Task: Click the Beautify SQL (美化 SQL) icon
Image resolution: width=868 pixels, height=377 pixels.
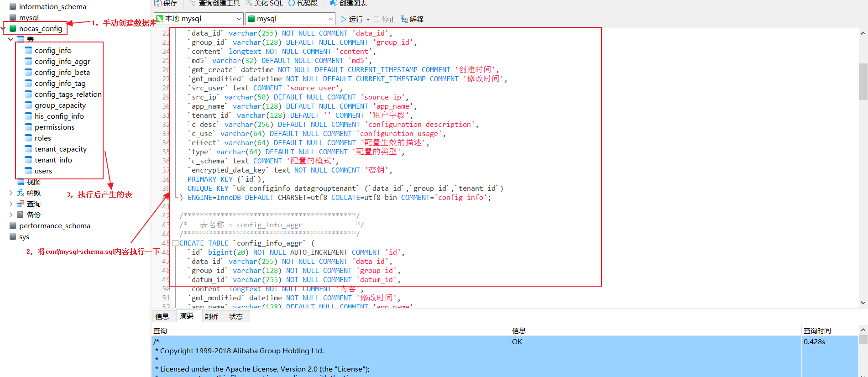Action: [249, 3]
